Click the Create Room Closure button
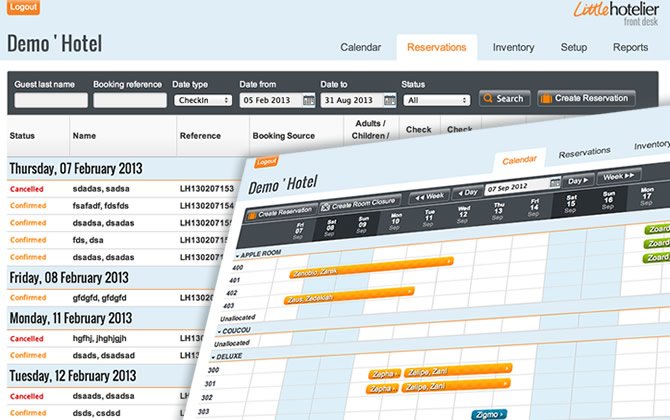The height and width of the screenshot is (420, 670). pos(361,203)
